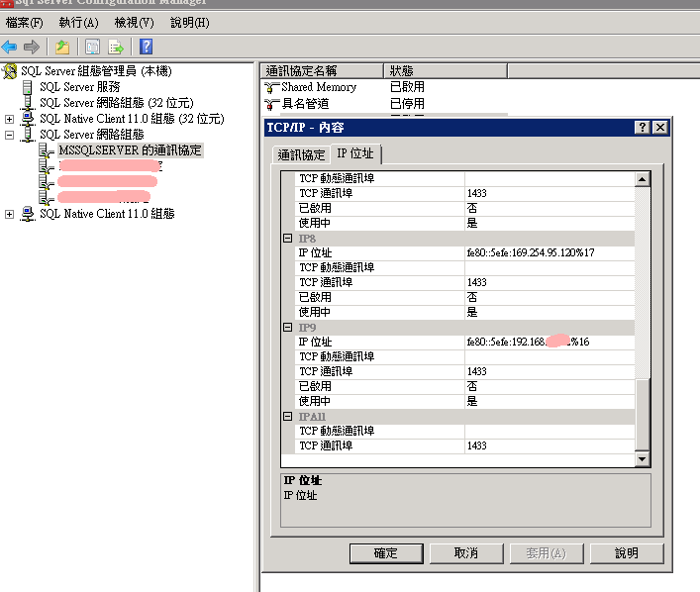The image size is (700, 592).
Task: Click the IP9 TCP 通訊埠 value 1433
Action: [550, 371]
